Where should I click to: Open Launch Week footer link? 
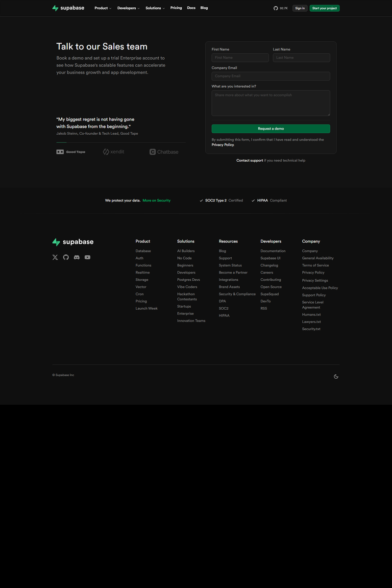point(147,309)
